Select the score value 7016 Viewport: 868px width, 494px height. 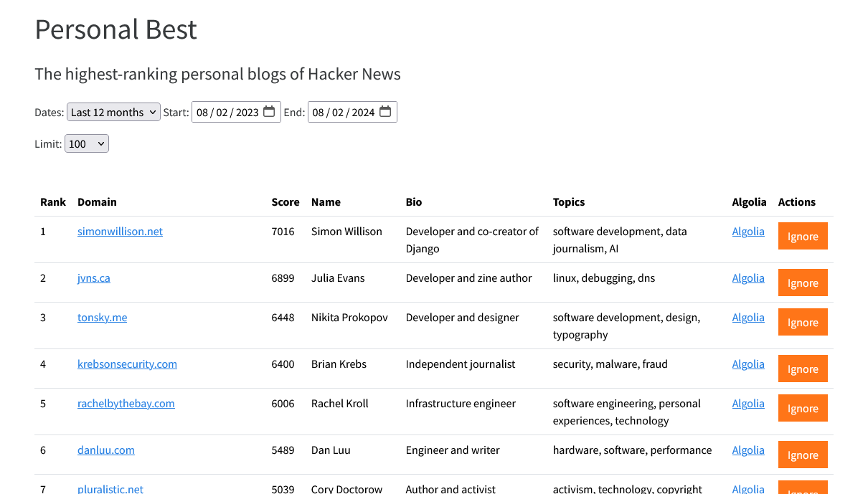(x=283, y=232)
